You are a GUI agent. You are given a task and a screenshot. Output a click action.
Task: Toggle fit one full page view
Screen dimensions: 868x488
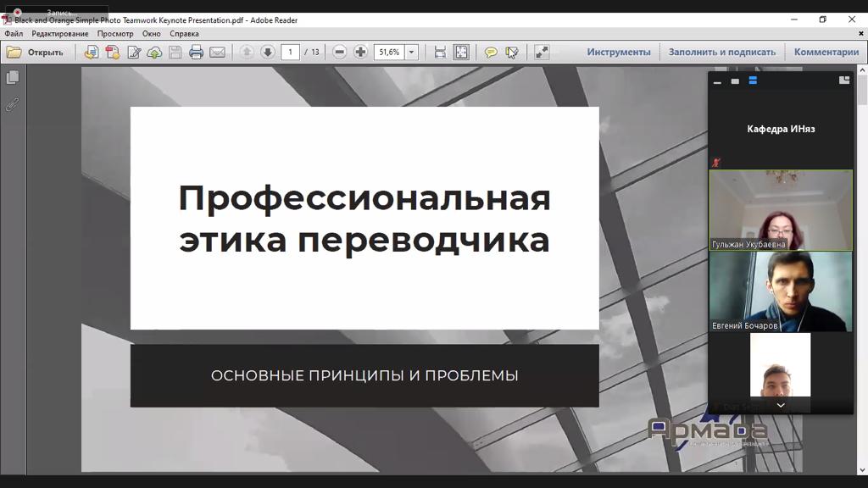click(x=461, y=52)
